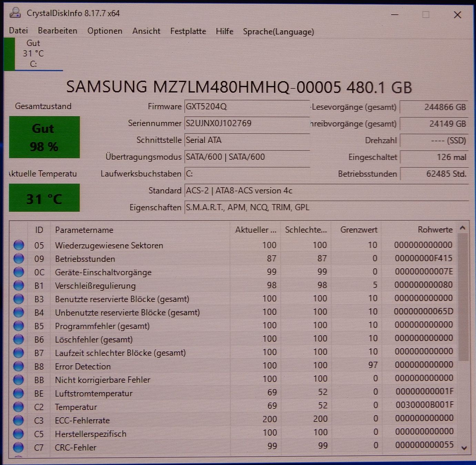476x465 pixels.
Task: Click the SMART list vertical scrollbar thumb
Action: [x=463, y=297]
